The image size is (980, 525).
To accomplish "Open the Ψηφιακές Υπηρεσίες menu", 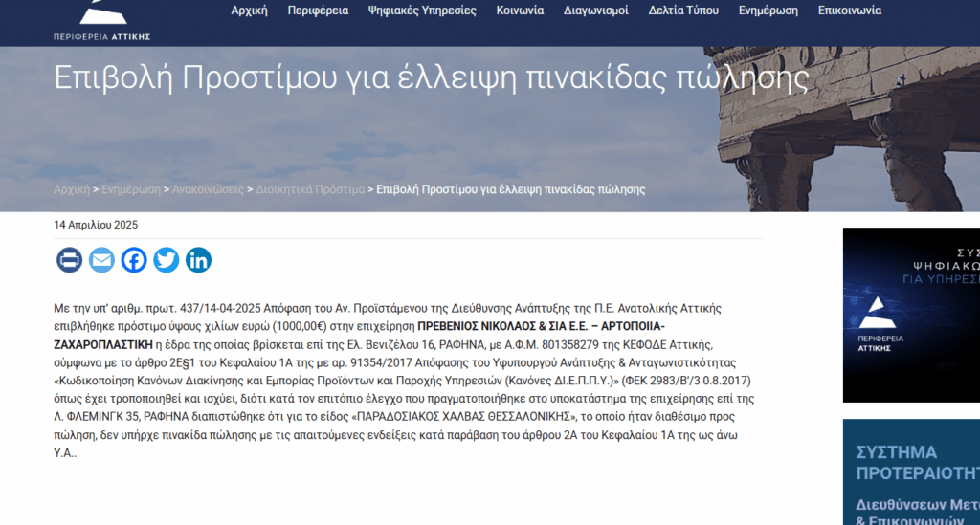I will [x=422, y=11].
